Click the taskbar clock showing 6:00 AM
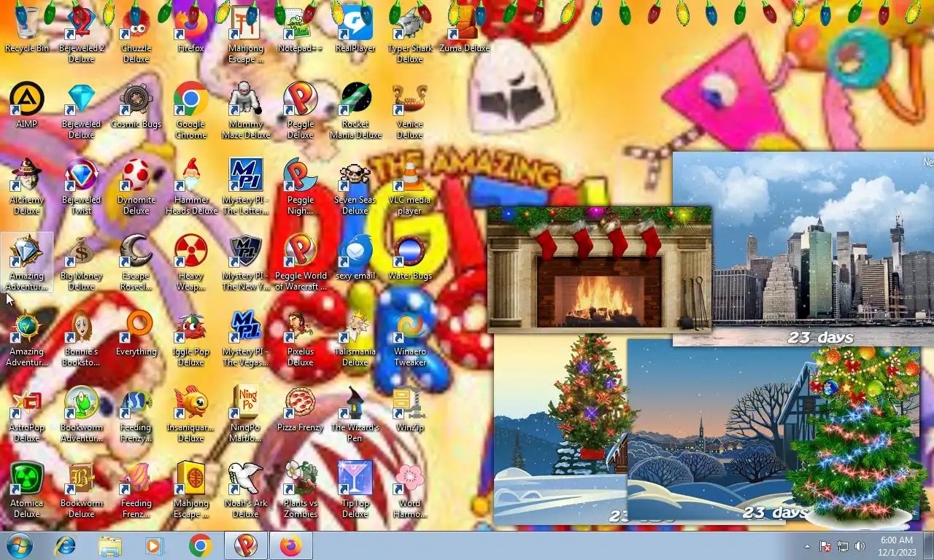 (x=897, y=546)
